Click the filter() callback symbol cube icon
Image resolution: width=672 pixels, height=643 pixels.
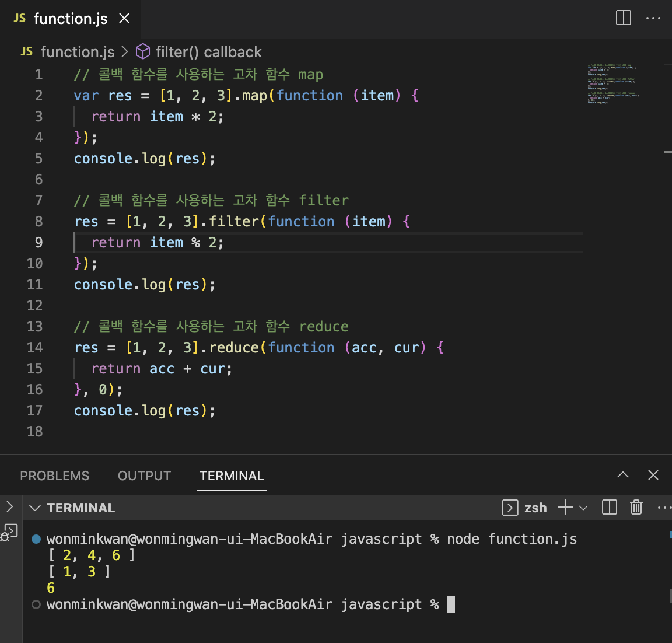click(143, 52)
